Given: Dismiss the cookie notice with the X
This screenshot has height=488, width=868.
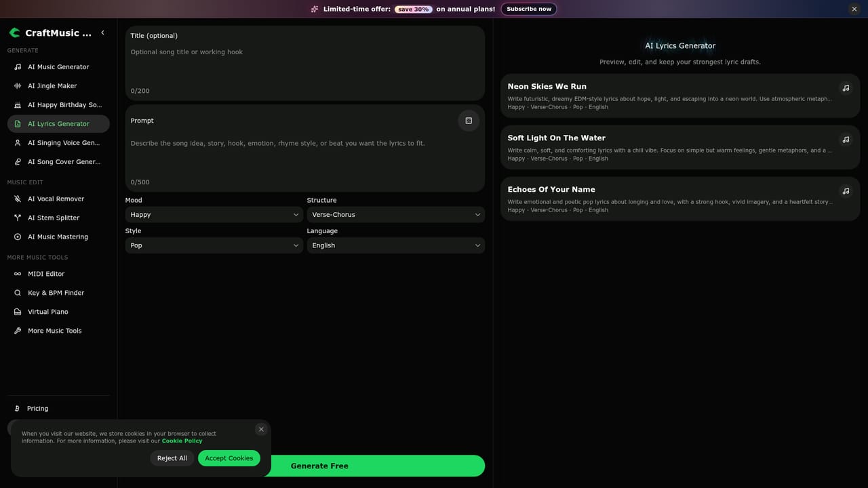Looking at the screenshot, I should (261, 430).
